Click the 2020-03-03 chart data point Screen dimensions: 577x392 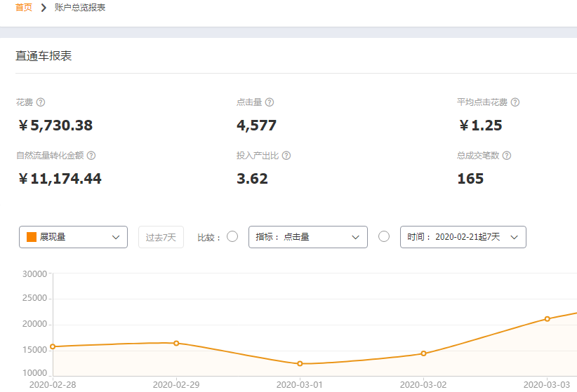(548, 319)
